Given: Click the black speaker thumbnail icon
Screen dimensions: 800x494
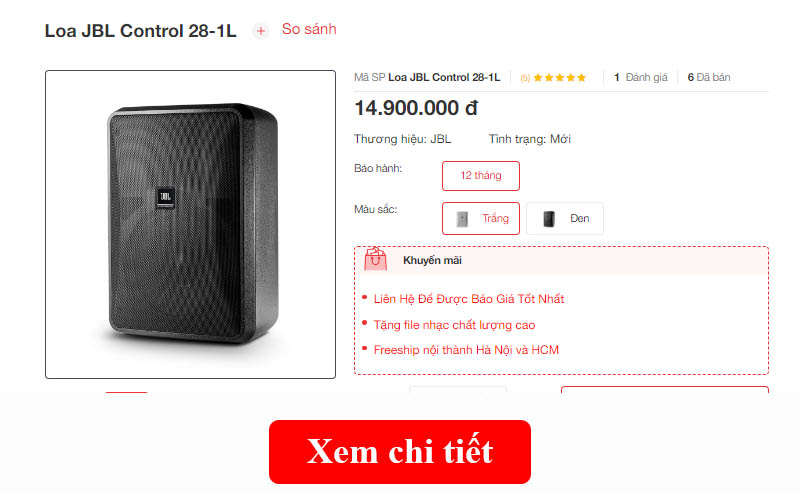Looking at the screenshot, I should [x=548, y=219].
